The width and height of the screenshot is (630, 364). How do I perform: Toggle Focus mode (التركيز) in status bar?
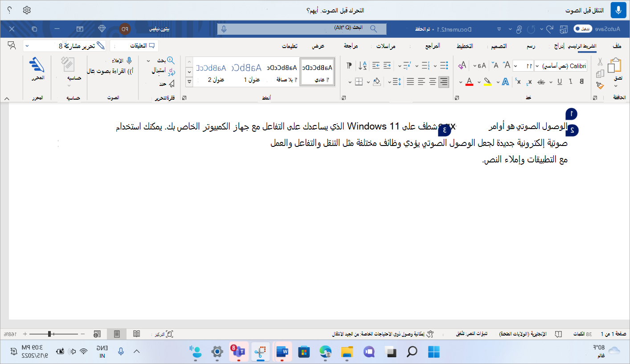(x=164, y=334)
